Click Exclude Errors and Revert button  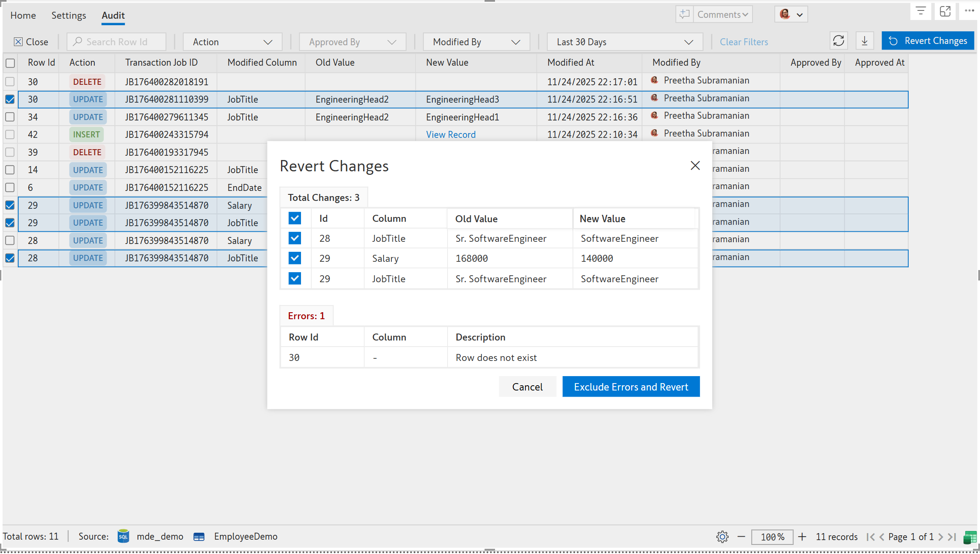tap(631, 387)
